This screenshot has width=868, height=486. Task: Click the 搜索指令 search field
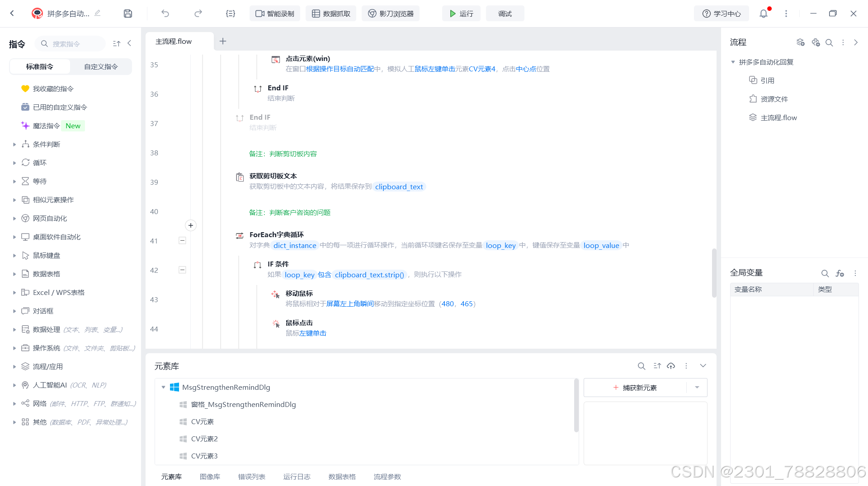[x=70, y=44]
